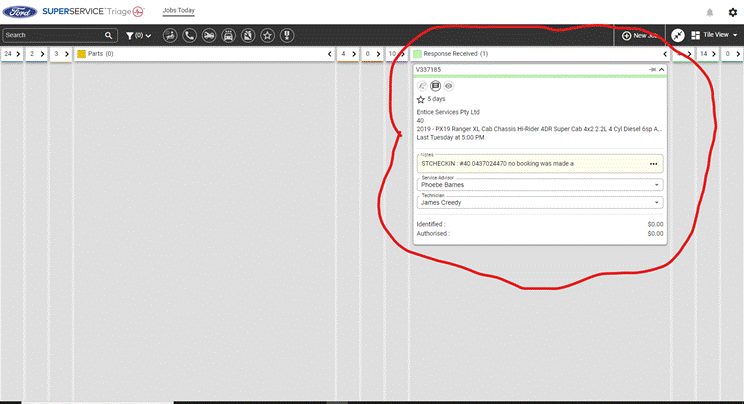Toggle the medal award filter icon
This screenshot has height=404, width=744.
click(287, 36)
